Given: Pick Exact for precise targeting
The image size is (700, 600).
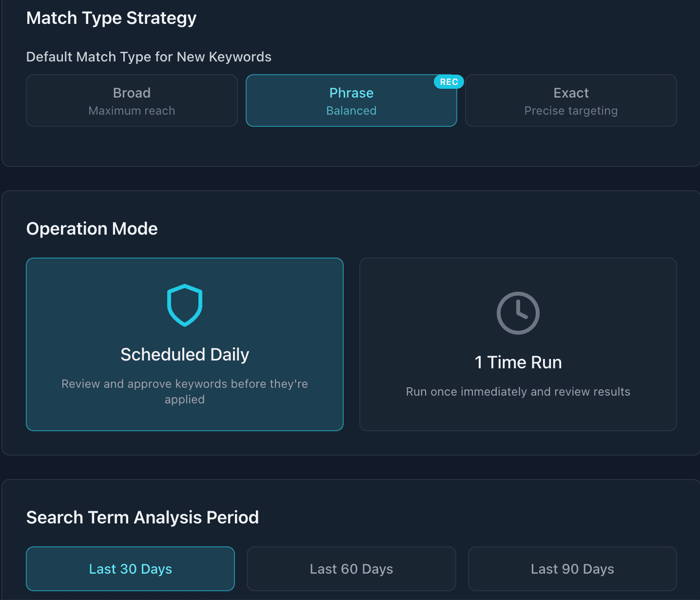Looking at the screenshot, I should [570, 100].
